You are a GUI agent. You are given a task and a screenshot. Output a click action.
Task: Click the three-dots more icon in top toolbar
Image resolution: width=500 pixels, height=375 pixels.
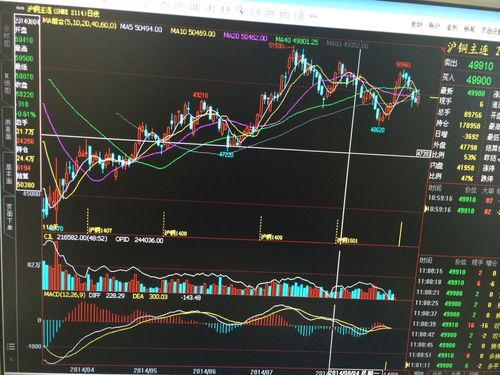313,15
